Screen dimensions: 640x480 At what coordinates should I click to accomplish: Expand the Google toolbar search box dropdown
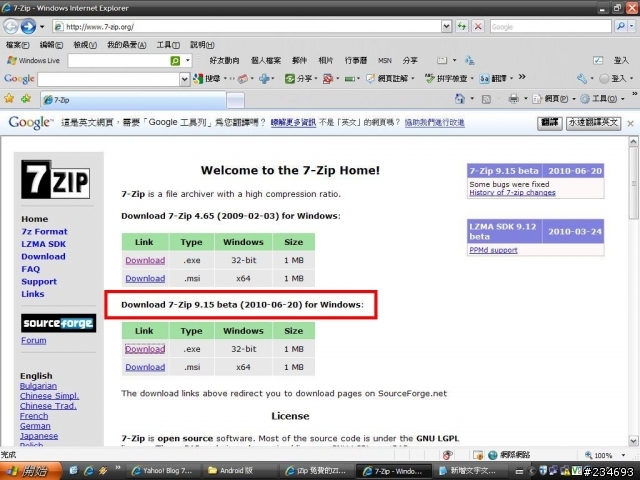coord(184,79)
